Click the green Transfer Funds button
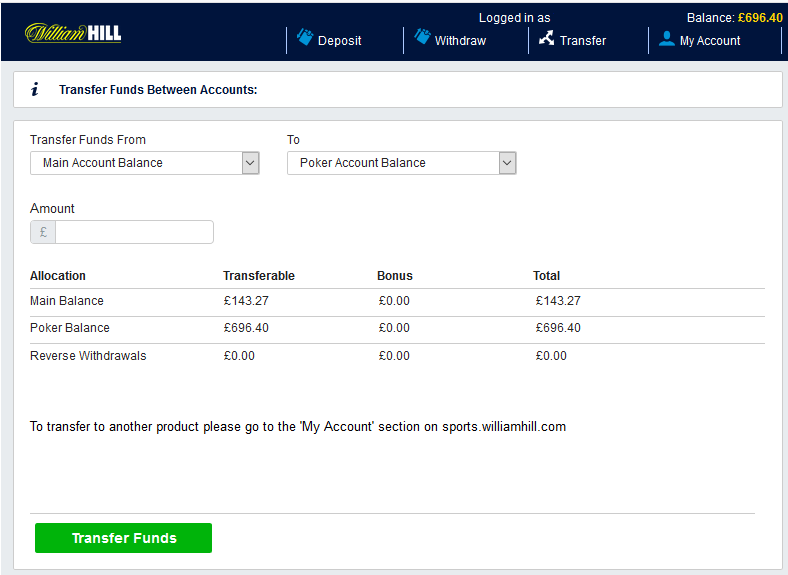Viewport: 788px width, 575px height. click(124, 538)
